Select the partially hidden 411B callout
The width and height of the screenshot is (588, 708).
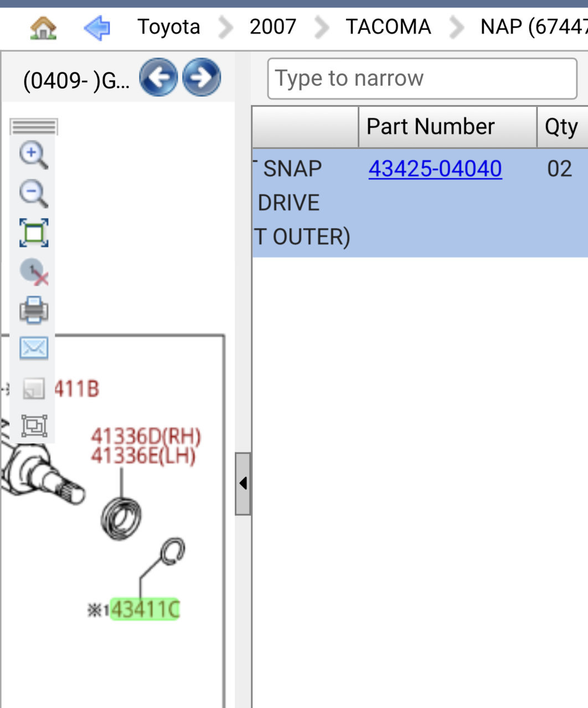tap(76, 389)
